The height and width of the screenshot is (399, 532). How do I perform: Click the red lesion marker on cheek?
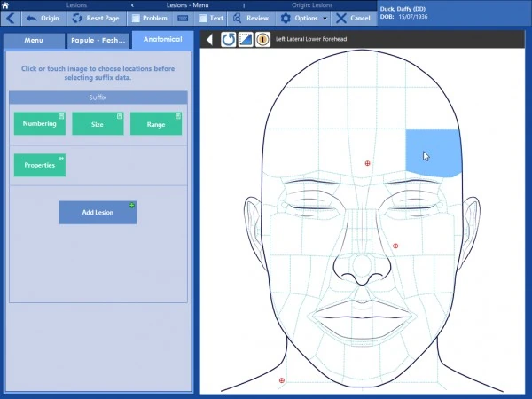395,246
